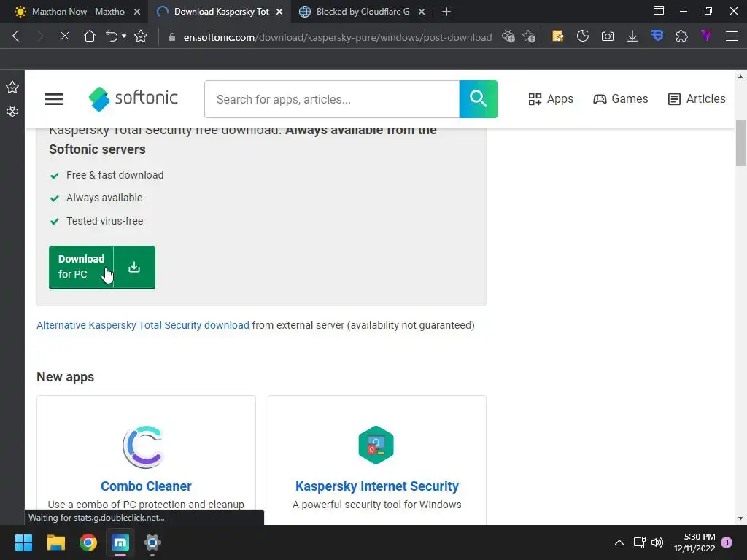Click Maxthon browser taskbar icon

tap(120, 542)
